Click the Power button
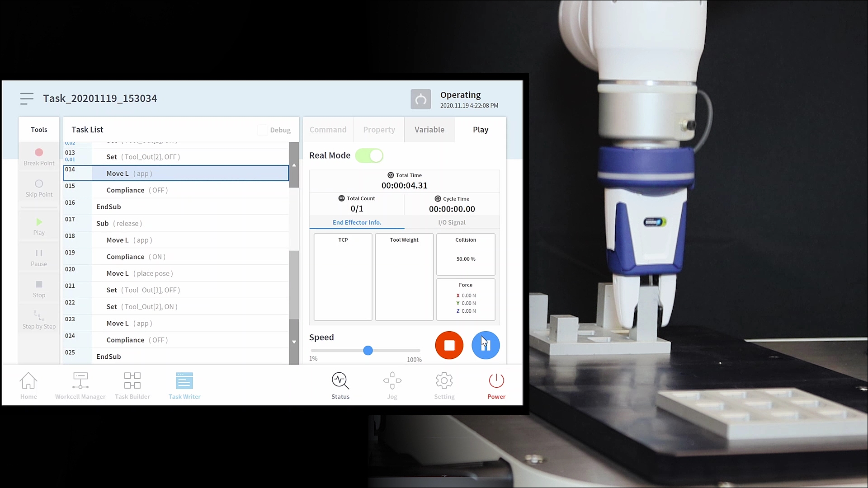This screenshot has width=868, height=488. [x=496, y=385]
